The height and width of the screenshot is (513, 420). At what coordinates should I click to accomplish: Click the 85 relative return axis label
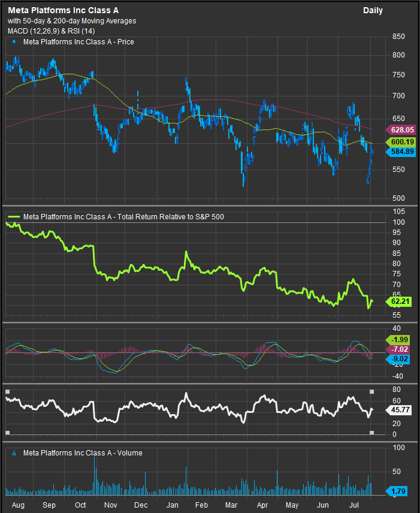[x=397, y=254]
